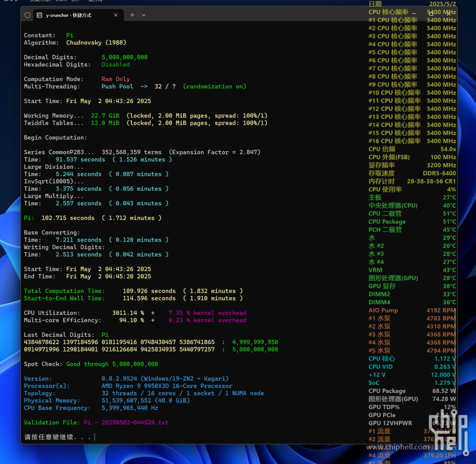Minimize the terminal window
The image size is (476, 464).
413,14
